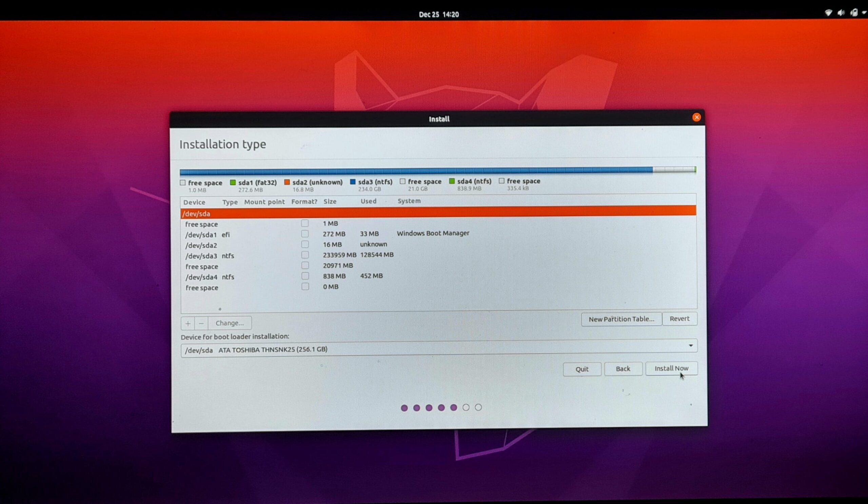Screen dimensions: 868x504
Task: Click sda3 (ntfs) blue legend square
Action: point(353,181)
